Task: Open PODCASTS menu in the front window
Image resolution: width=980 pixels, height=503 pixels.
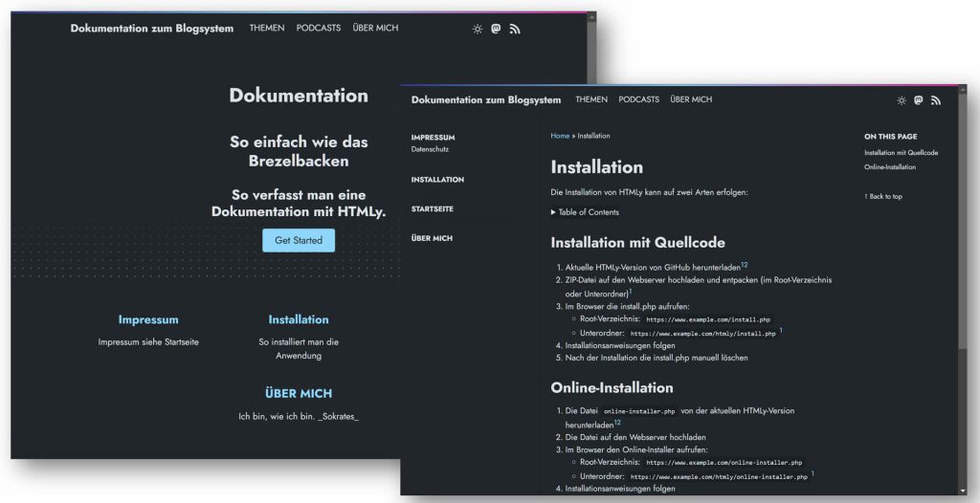Action: 638,99
